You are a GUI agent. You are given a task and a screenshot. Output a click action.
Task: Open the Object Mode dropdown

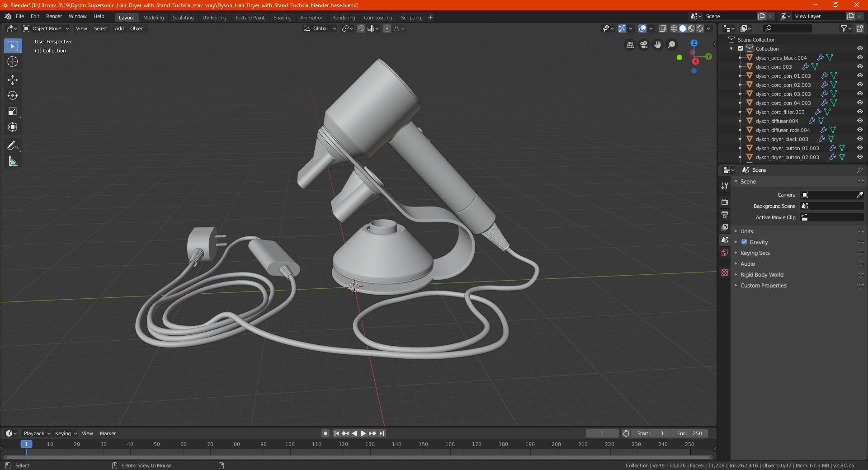click(x=46, y=28)
